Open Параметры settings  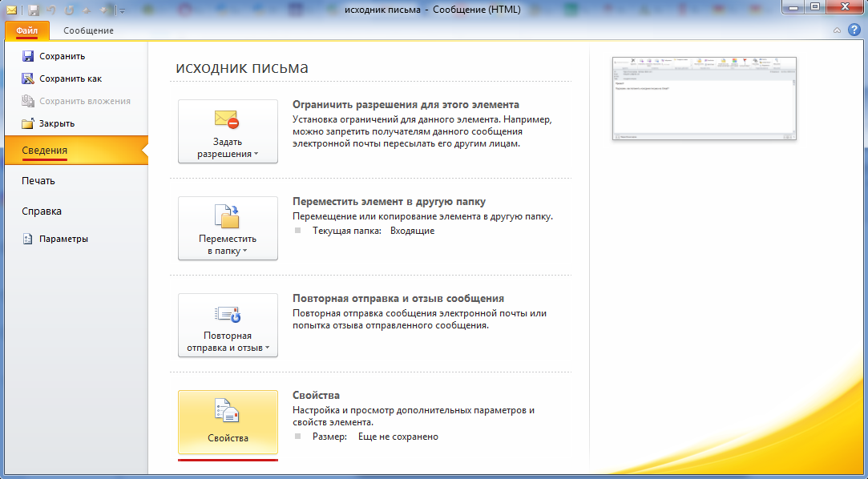click(x=63, y=238)
